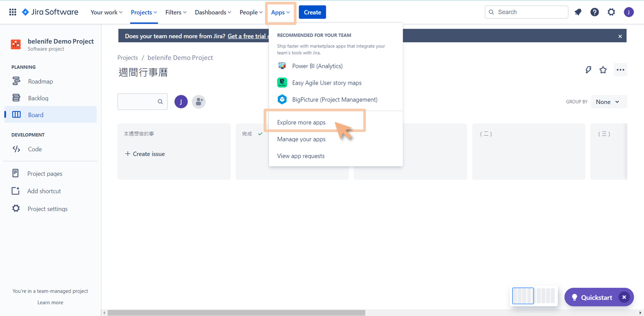This screenshot has width=644, height=316.
Task: Click the scroll right arrow
Action: coord(640,313)
